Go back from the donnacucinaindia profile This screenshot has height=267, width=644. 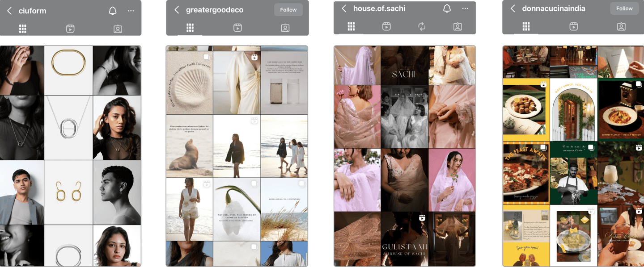click(513, 8)
